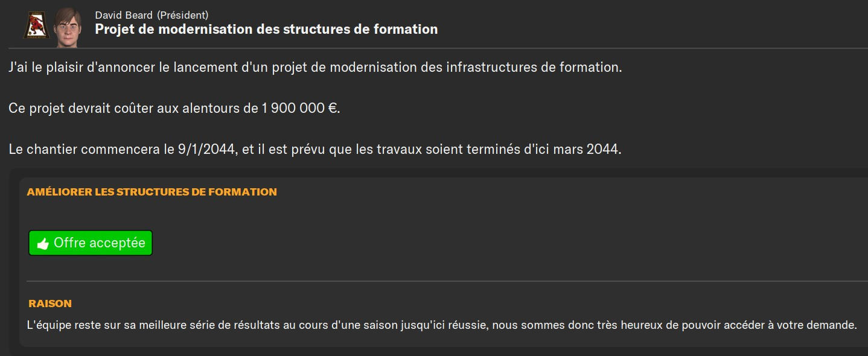Image resolution: width=868 pixels, height=356 pixels.
Task: Click the 1 900 000 € cost amount
Action: click(x=299, y=109)
